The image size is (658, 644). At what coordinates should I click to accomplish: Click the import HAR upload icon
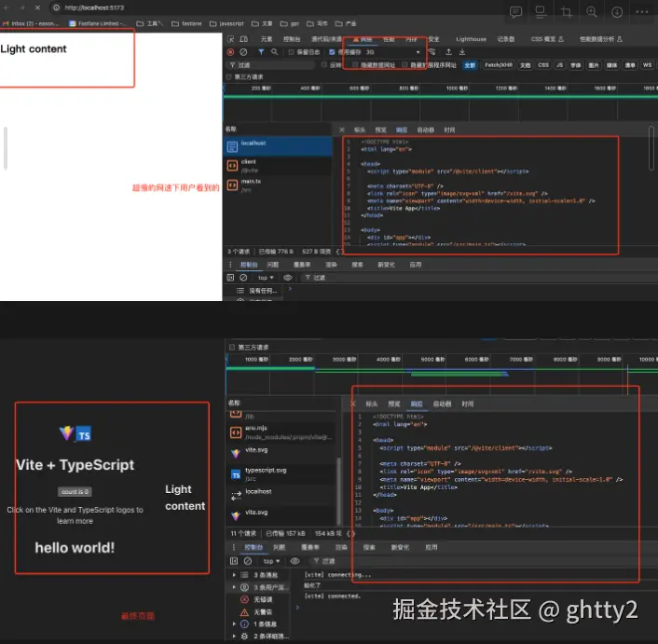448,52
